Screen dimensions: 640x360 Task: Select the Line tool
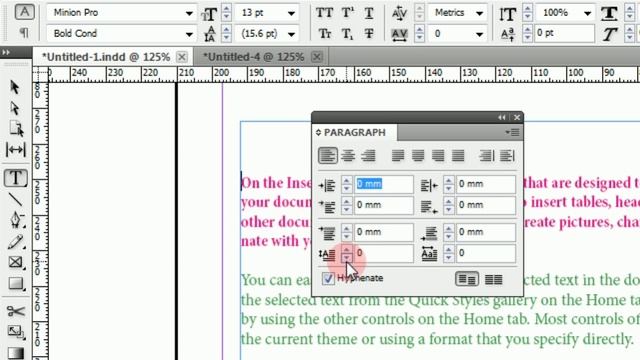(16, 199)
